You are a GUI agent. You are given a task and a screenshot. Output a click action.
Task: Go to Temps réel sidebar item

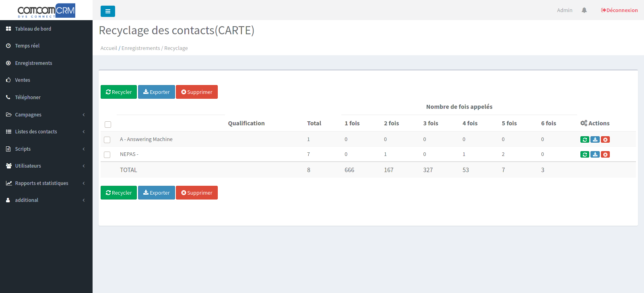pyautogui.click(x=27, y=46)
